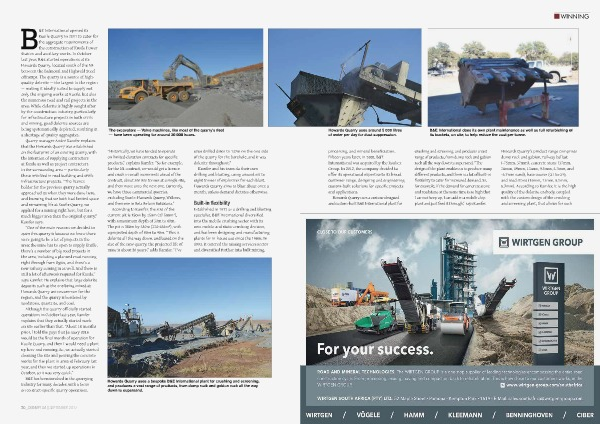The height and width of the screenshot is (424, 600).
Task: Select the VÖGELE brand name
Action: 368,415
